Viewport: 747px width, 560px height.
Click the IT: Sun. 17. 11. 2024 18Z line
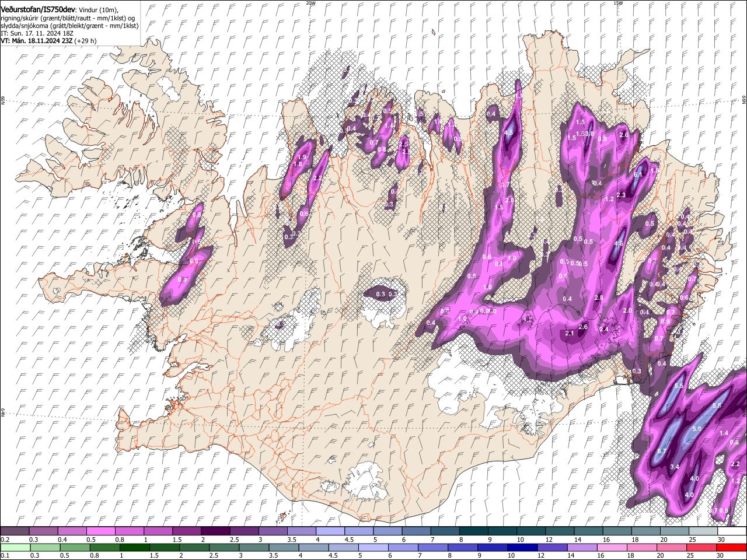coord(37,33)
